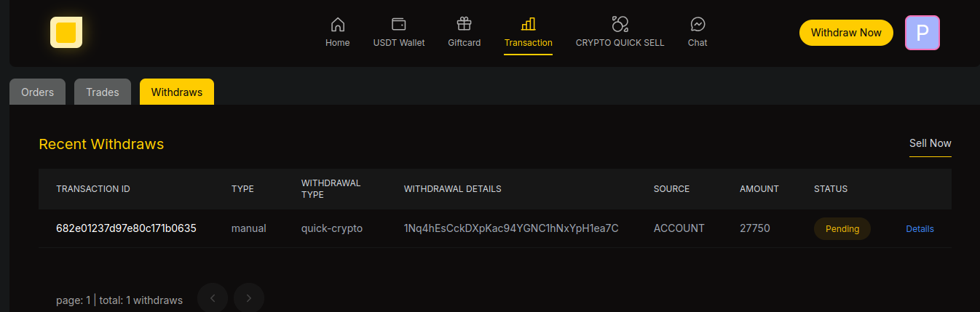Go to previous page arrow
Viewport: 980px width, 312px height.
click(x=213, y=298)
